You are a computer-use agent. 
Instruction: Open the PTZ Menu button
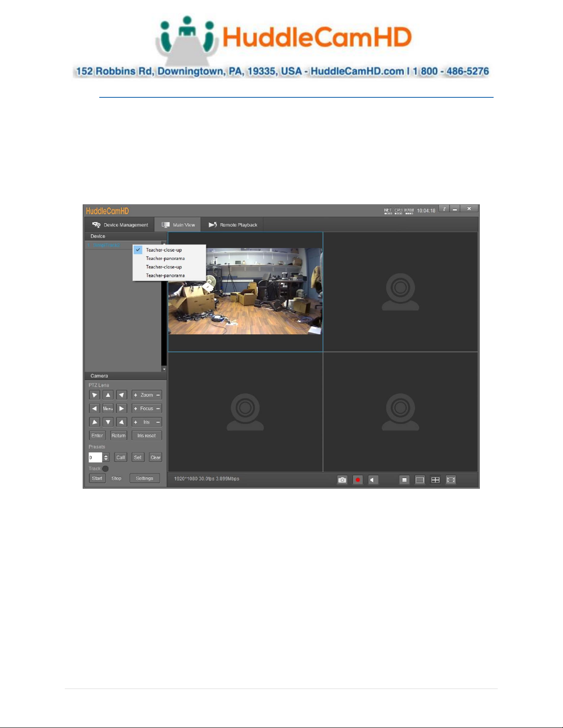[108, 408]
